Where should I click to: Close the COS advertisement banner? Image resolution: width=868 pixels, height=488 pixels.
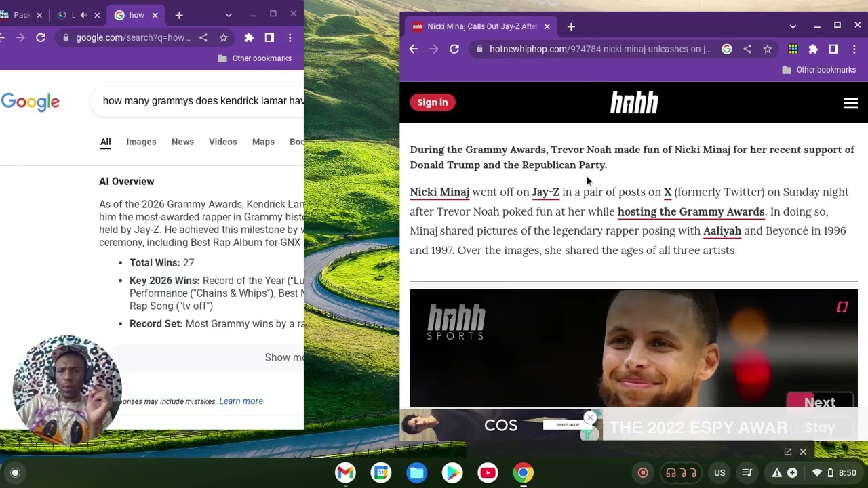590,417
